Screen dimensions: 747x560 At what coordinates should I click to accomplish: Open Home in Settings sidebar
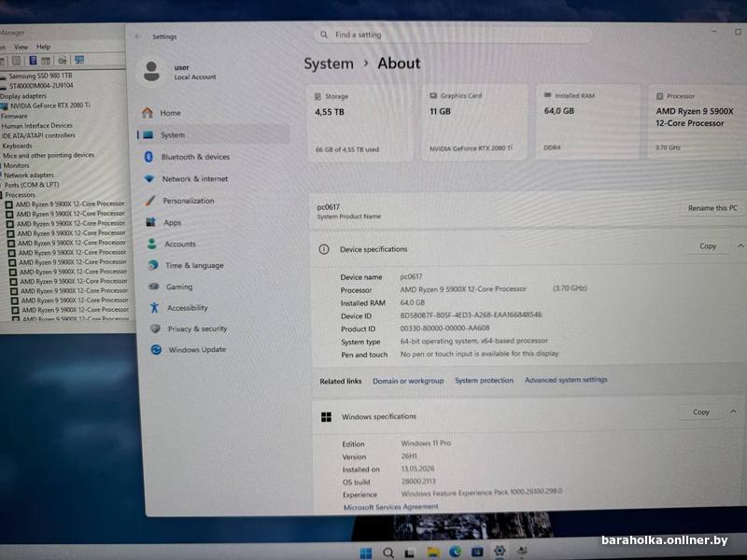coord(162,113)
